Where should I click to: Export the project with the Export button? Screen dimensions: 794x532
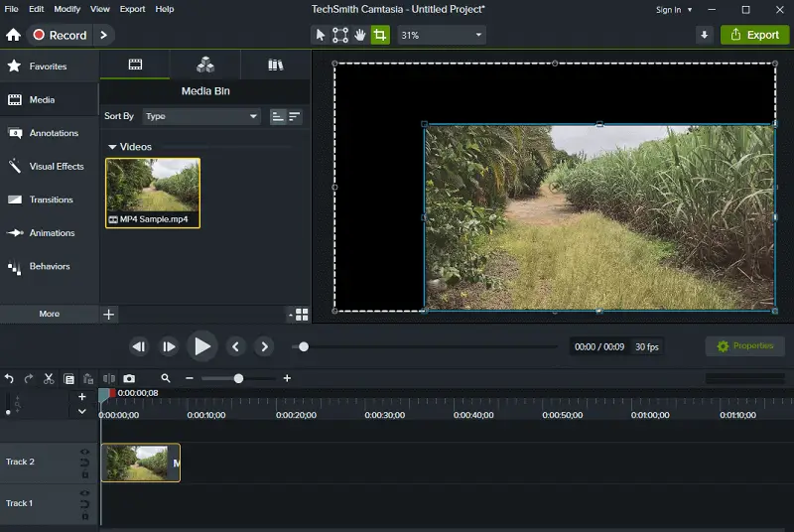click(754, 35)
